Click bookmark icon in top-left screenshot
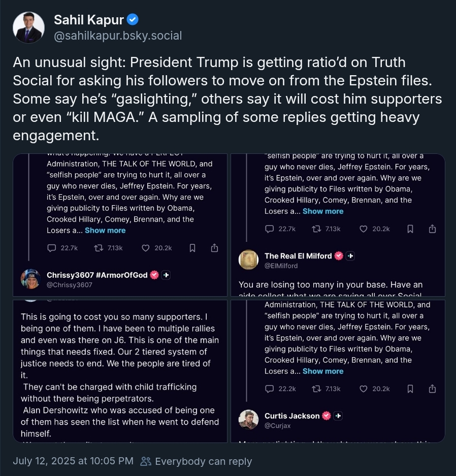Image resolution: width=456 pixels, height=476 pixels. coord(192,248)
